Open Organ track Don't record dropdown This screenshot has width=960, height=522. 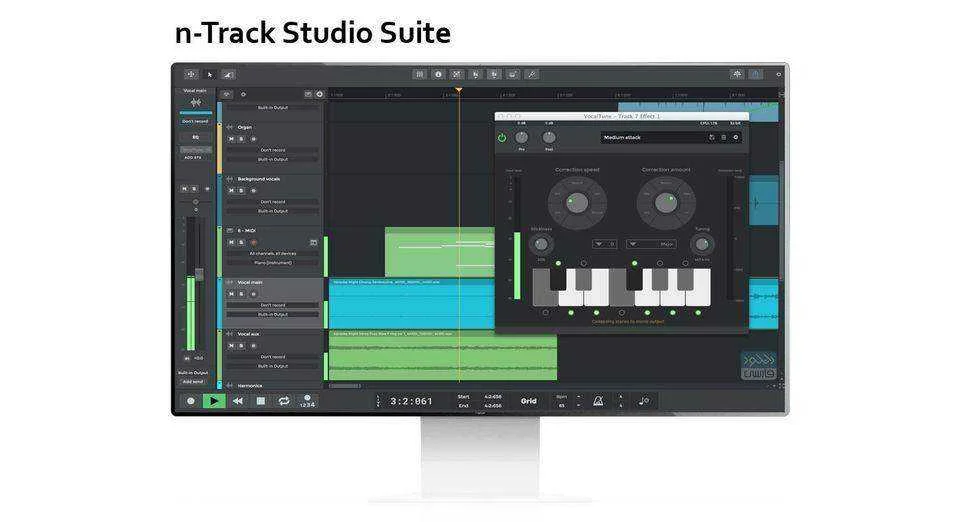(273, 150)
